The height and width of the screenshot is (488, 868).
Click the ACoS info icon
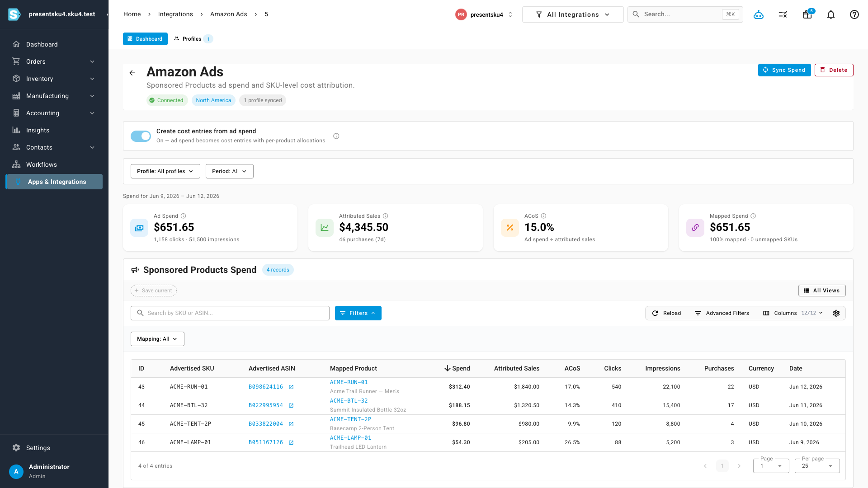click(x=544, y=216)
